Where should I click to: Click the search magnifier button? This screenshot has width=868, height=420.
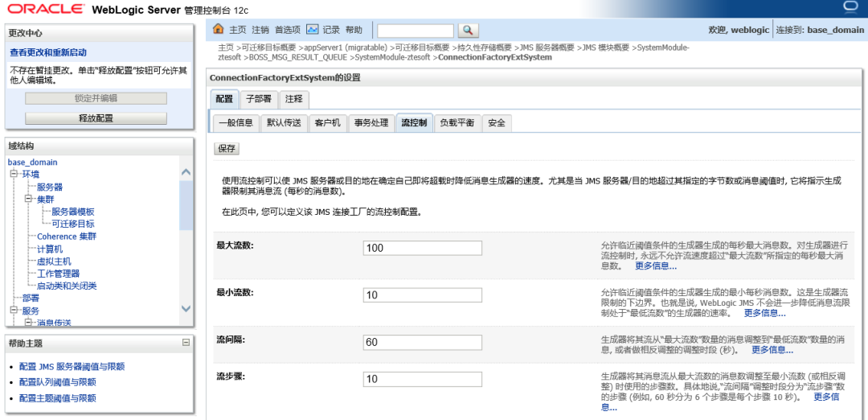[x=469, y=31]
